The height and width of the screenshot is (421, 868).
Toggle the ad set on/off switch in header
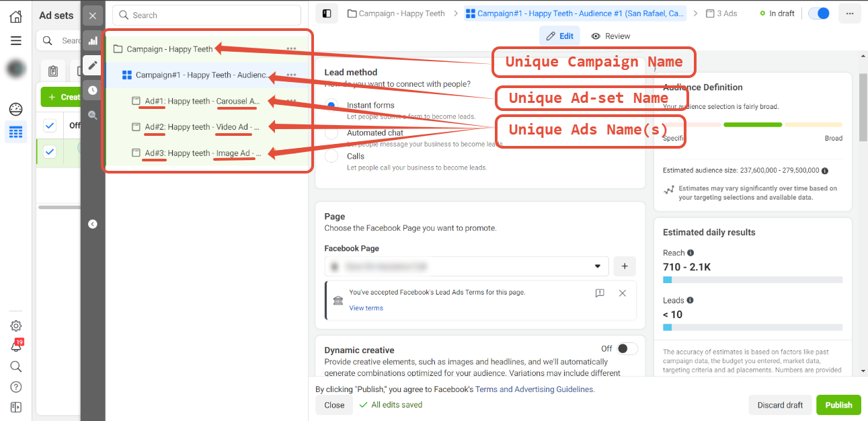pos(819,13)
